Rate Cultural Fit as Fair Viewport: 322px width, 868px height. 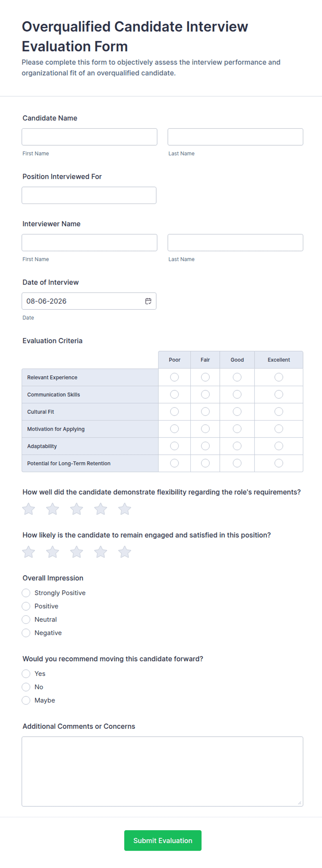click(205, 411)
